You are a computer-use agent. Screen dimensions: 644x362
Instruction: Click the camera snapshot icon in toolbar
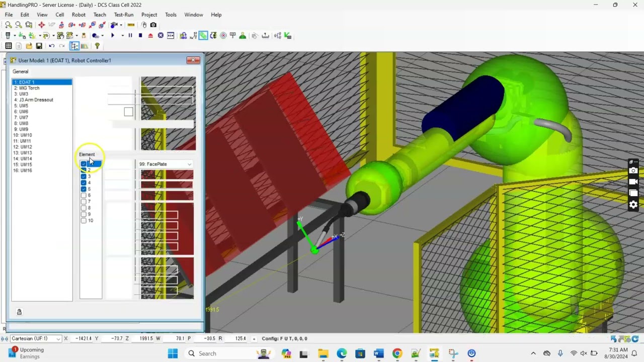click(153, 25)
